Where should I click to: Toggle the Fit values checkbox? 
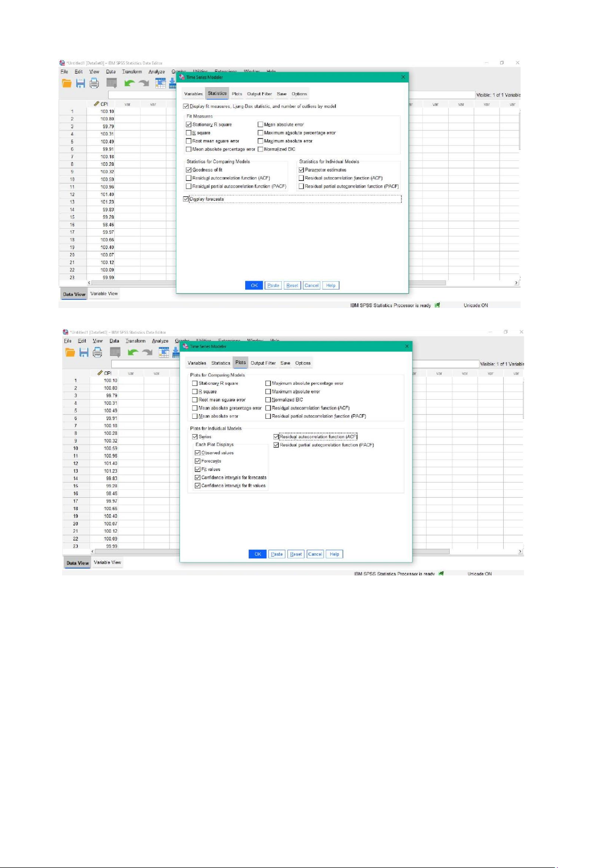coord(197,469)
